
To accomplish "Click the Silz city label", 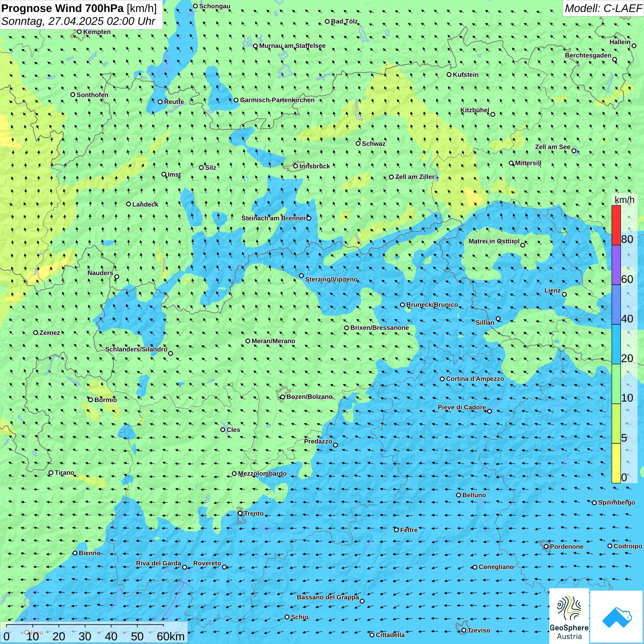I will click(x=210, y=167).
